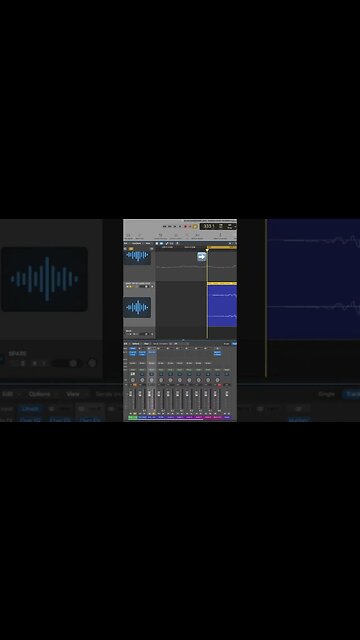Open the tracks area Functions menu

coord(136,243)
